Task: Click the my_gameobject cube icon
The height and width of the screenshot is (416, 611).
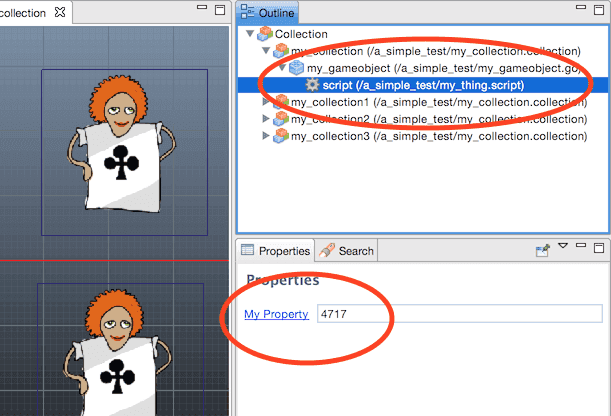Action: tap(296, 68)
